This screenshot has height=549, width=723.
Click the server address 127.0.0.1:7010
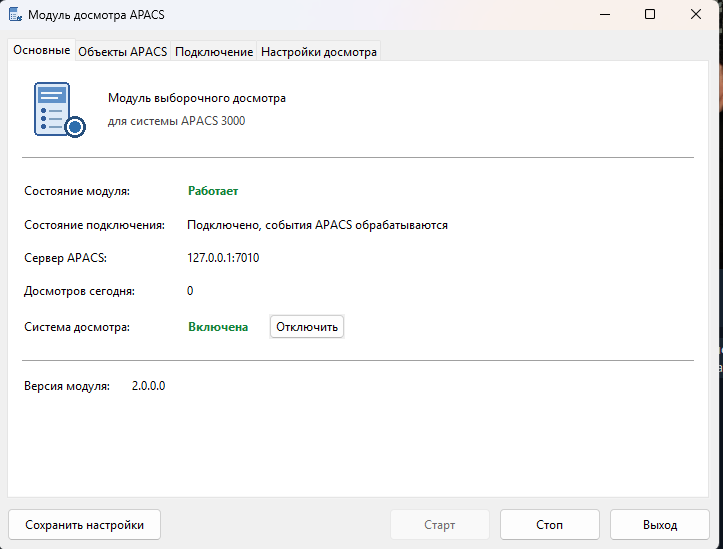click(223, 257)
